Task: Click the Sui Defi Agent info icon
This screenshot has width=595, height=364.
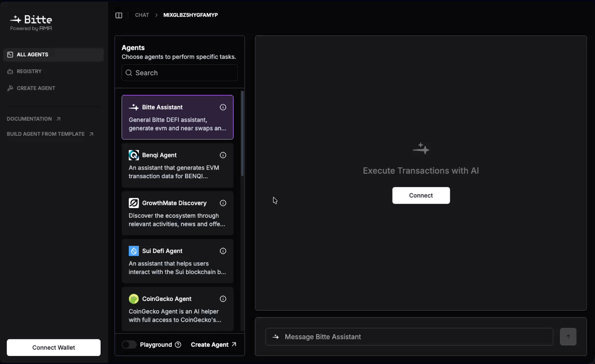Action: 223,251
